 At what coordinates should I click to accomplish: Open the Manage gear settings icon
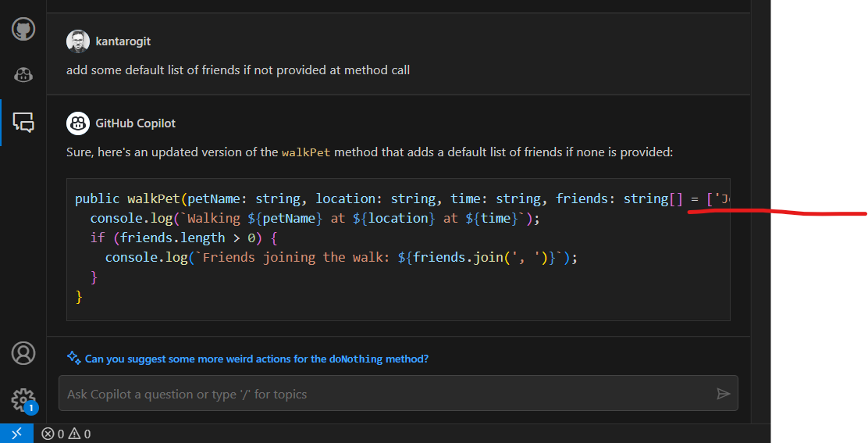click(23, 400)
